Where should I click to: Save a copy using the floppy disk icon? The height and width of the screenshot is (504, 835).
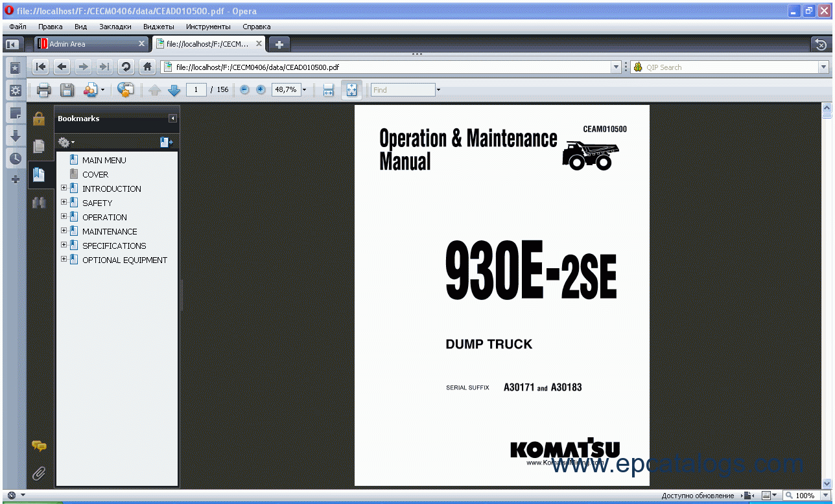(x=67, y=90)
